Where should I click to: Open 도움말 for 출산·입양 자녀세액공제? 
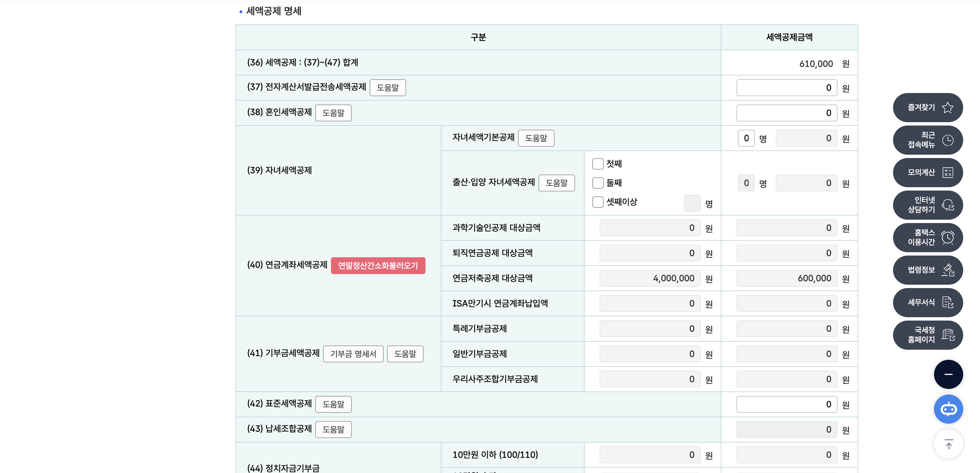click(x=556, y=183)
